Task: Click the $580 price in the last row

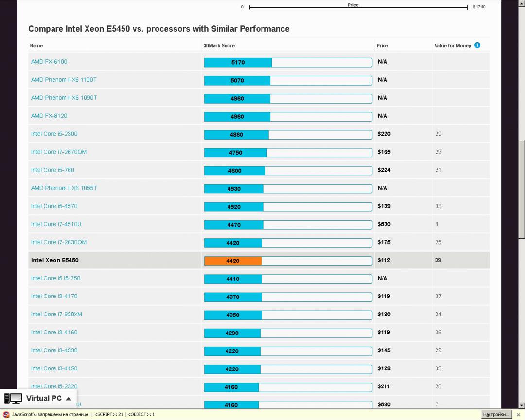Action: [x=384, y=404]
